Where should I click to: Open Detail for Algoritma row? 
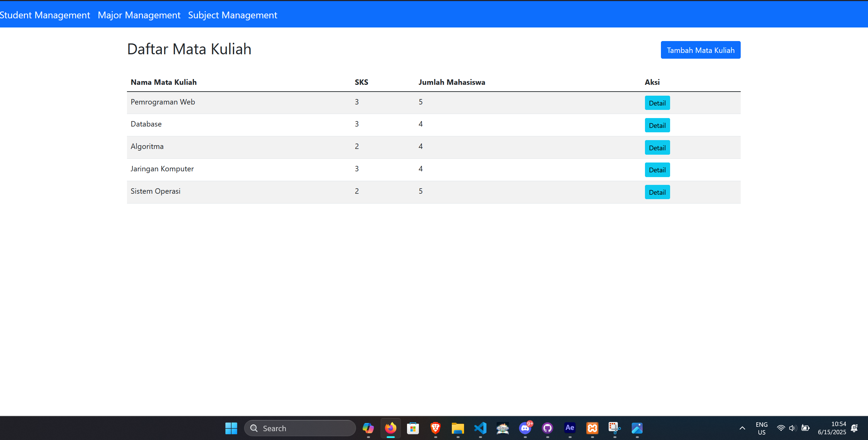(657, 148)
